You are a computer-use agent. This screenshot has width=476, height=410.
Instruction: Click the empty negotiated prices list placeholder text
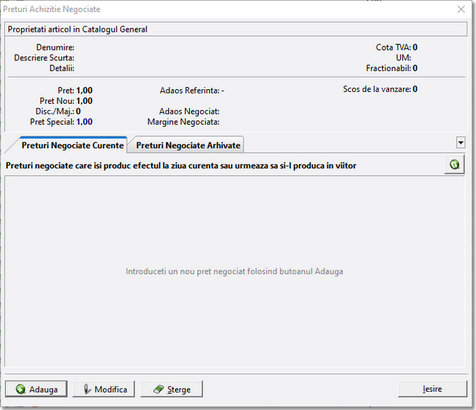click(x=234, y=271)
